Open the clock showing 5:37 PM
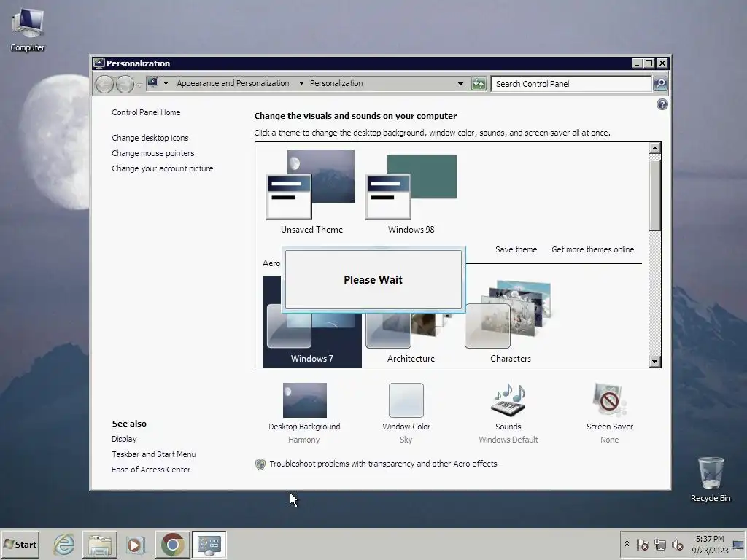This screenshot has height=560, width=747. point(710,544)
